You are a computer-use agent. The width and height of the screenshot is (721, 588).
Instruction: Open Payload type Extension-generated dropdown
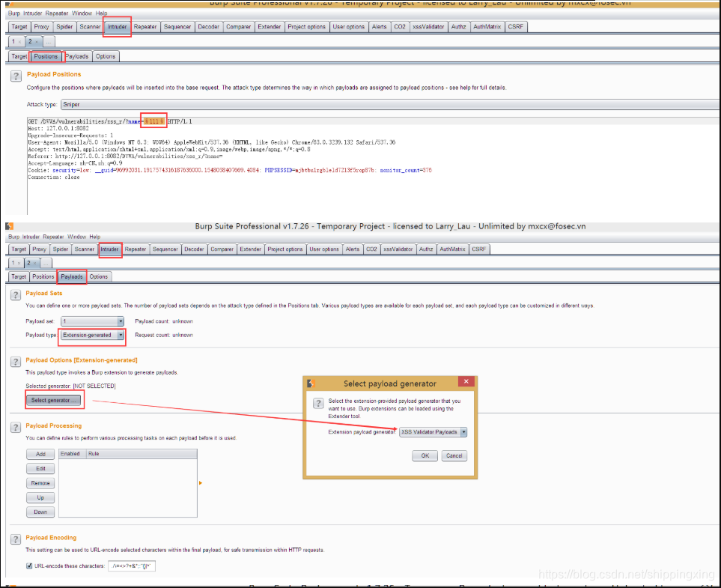tap(92, 335)
